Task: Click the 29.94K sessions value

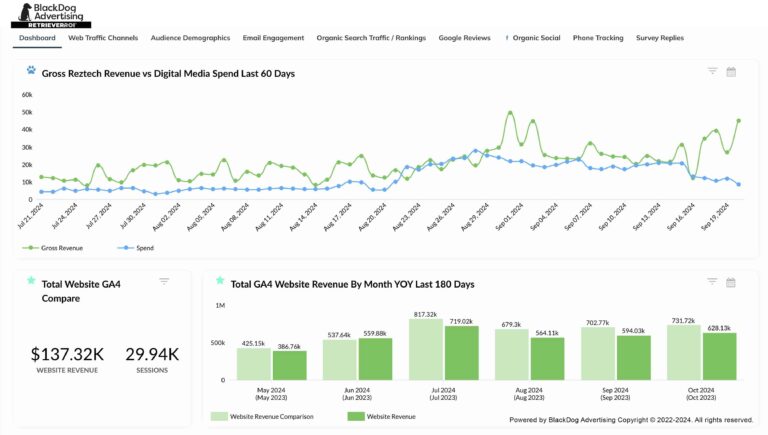Action: click(x=152, y=354)
